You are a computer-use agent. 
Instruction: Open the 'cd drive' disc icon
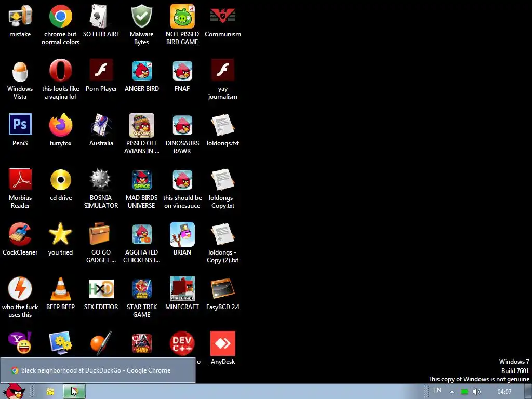click(x=60, y=180)
